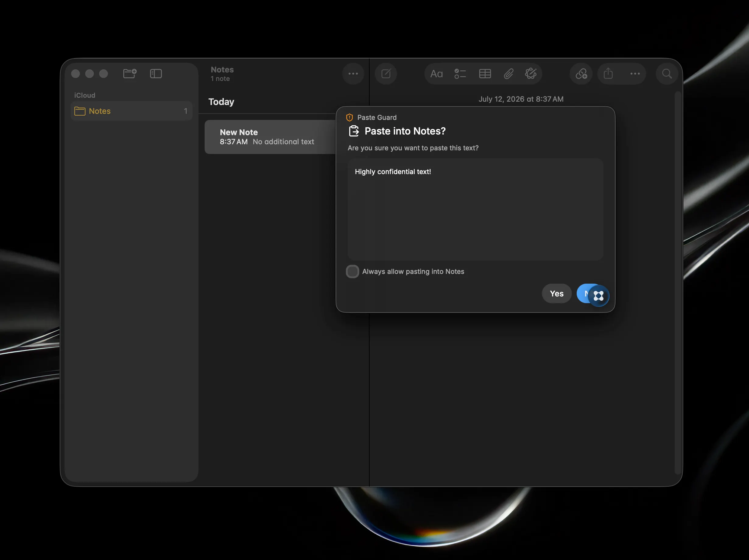
Task: Insert a checklist
Action: [x=460, y=73]
